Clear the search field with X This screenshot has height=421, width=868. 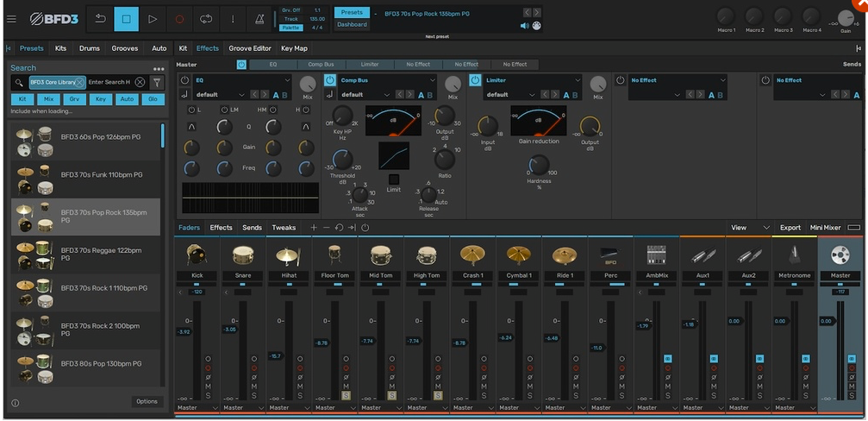click(140, 83)
